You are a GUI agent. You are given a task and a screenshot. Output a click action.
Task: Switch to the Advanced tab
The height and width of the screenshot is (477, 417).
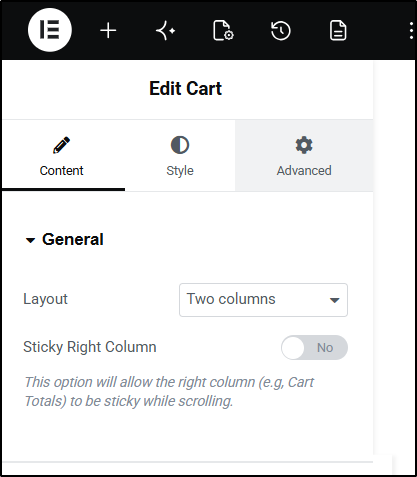click(304, 156)
